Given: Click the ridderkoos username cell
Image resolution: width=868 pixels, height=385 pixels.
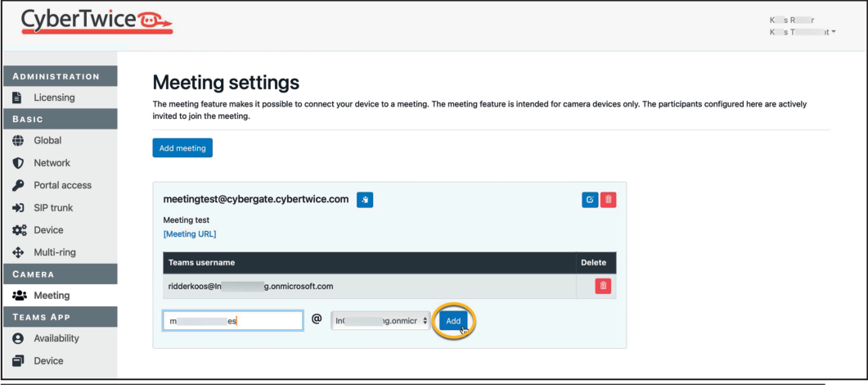Looking at the screenshot, I should 370,287.
